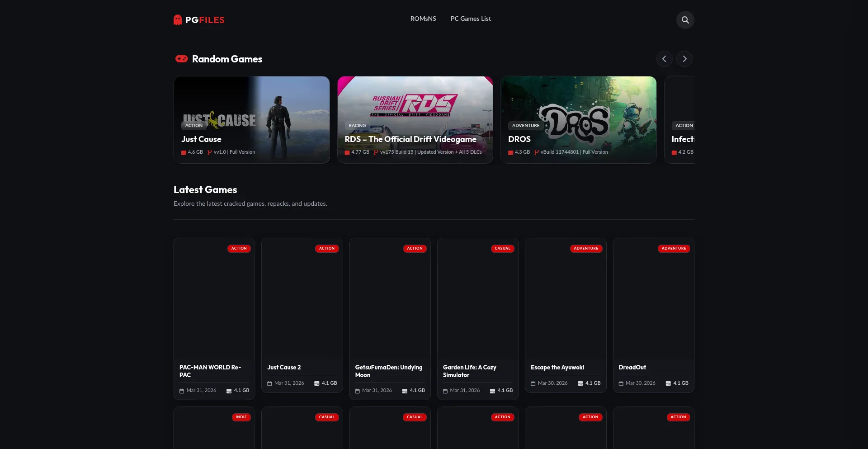Open the Just Cause 2 title link
The height and width of the screenshot is (449, 868).
(284, 367)
